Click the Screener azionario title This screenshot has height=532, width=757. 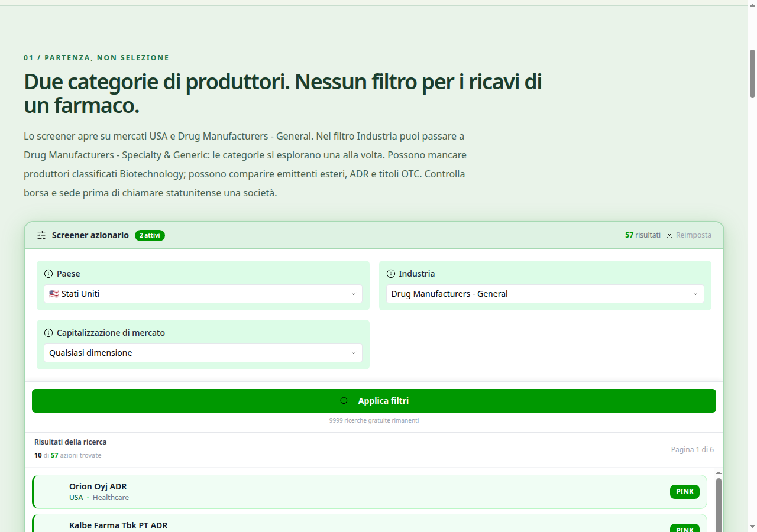[90, 235]
